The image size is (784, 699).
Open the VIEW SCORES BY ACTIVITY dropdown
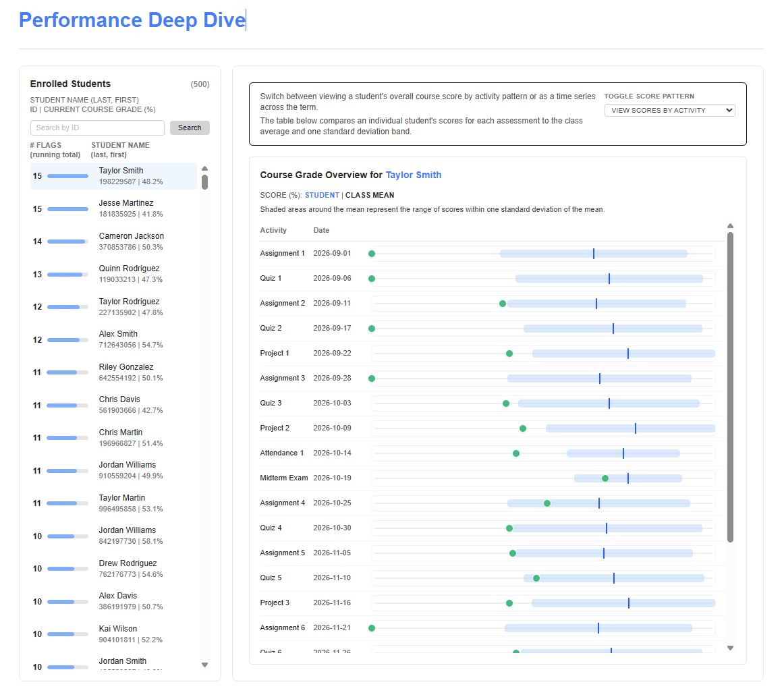669,109
